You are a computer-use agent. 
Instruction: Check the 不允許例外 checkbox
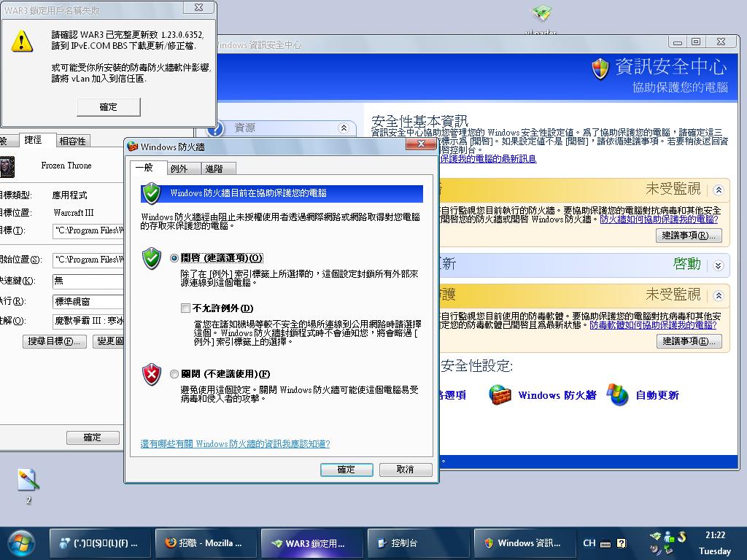pyautogui.click(x=186, y=308)
